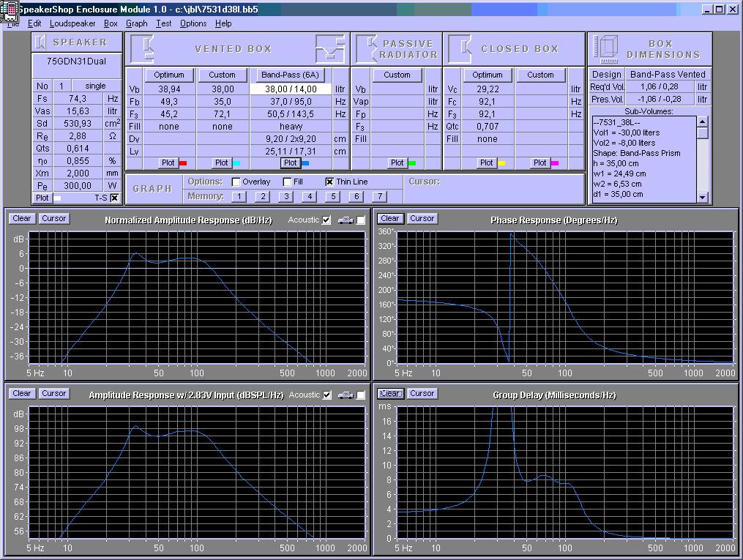Open the Loudspeaker menu
Viewport: 743px width, 560px height.
72,23
